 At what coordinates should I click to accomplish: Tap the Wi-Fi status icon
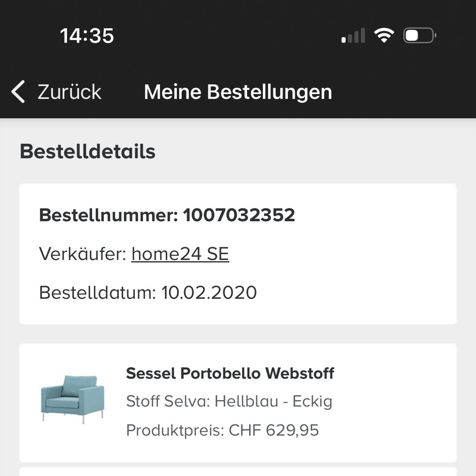pos(384,35)
